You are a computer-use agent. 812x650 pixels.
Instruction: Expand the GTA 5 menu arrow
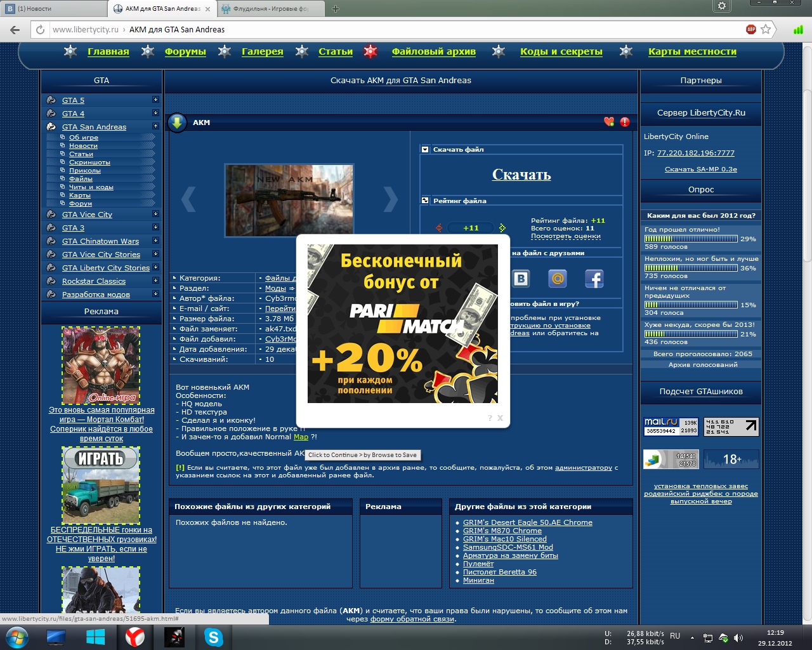tap(155, 100)
